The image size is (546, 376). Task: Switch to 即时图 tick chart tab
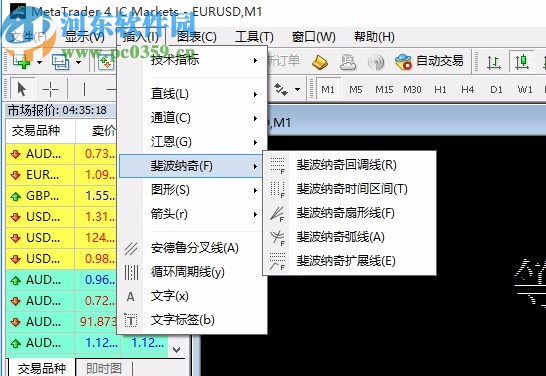click(x=104, y=368)
